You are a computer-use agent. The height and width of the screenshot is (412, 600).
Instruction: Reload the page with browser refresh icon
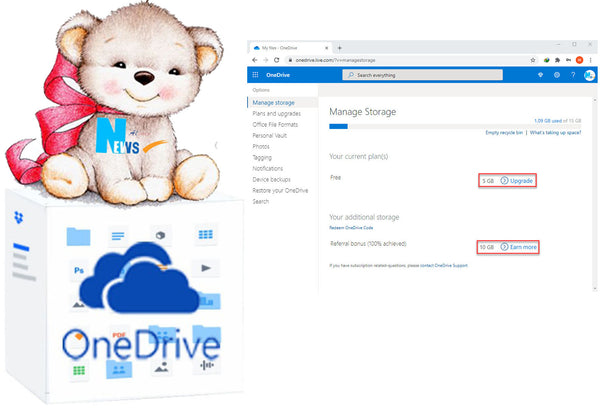click(277, 60)
